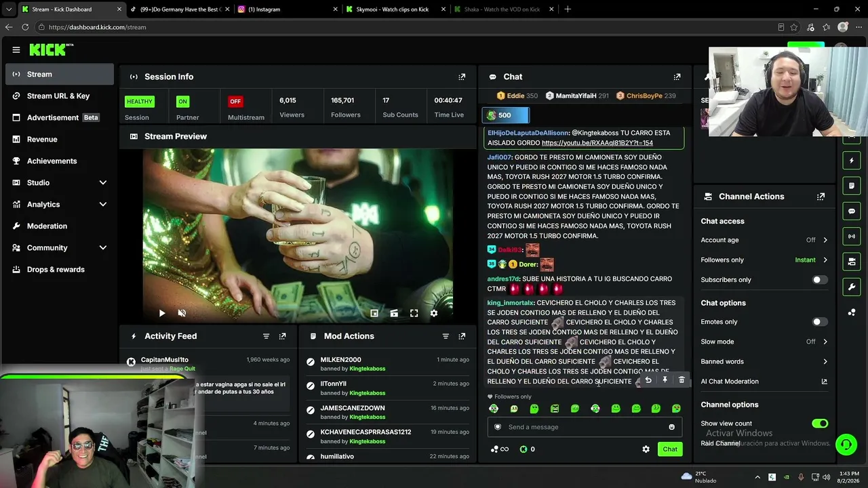Viewport: 868px width, 488px height.
Task: Enter fullscreen on the stream preview
Action: click(414, 313)
